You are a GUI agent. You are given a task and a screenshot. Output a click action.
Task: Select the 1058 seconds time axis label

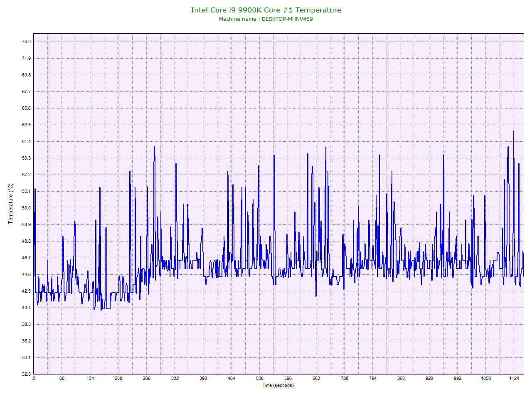(x=486, y=378)
